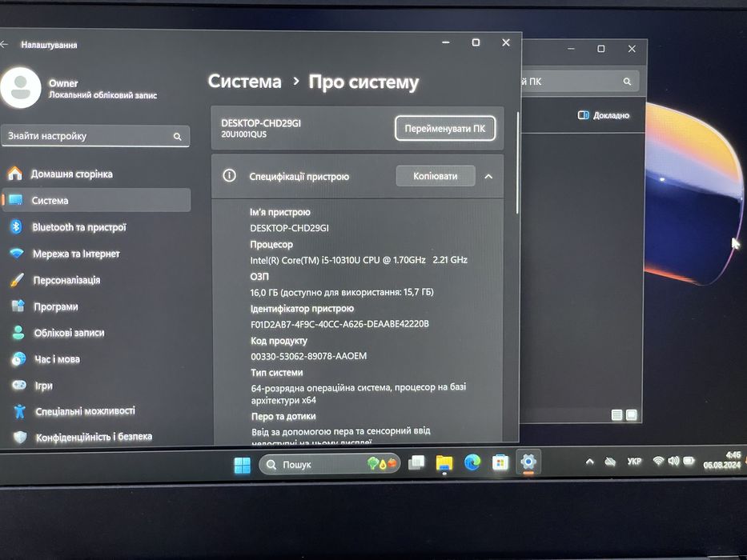Show hidden tray icons chevron

[x=590, y=462]
